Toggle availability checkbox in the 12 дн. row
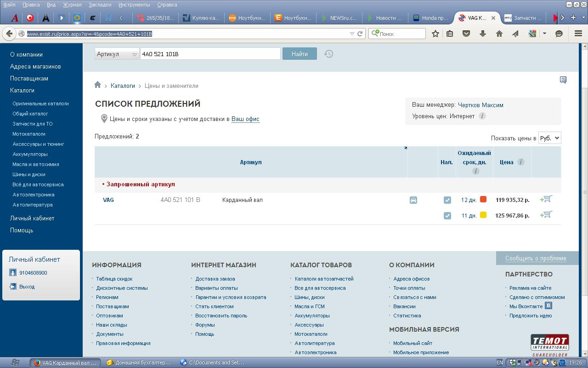The height and width of the screenshot is (368, 588). [447, 200]
